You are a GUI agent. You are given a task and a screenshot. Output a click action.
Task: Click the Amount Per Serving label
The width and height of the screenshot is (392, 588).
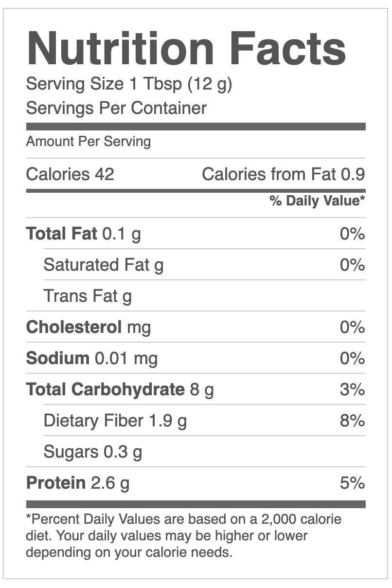88,142
